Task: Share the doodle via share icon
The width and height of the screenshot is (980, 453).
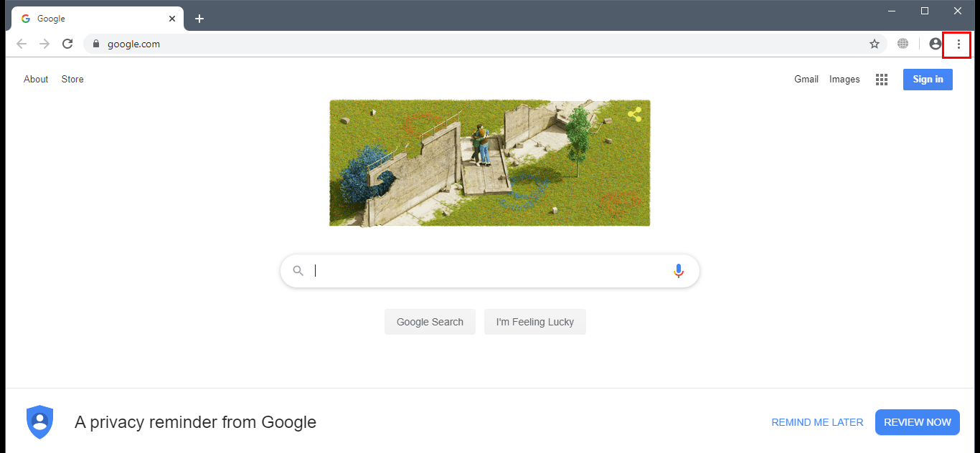Action: [634, 114]
